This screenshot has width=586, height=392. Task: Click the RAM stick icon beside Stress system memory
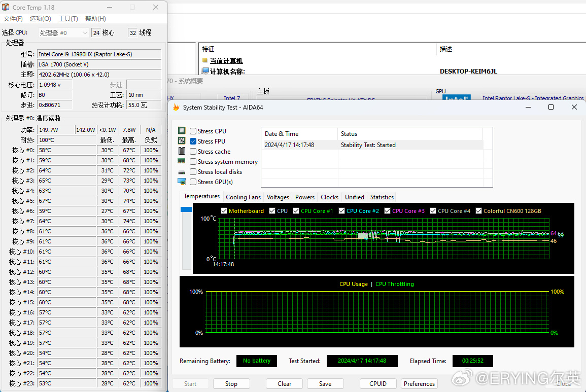(182, 161)
